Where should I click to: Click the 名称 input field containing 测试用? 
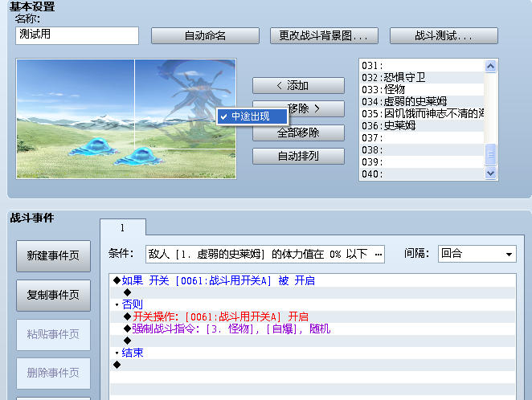[77, 35]
